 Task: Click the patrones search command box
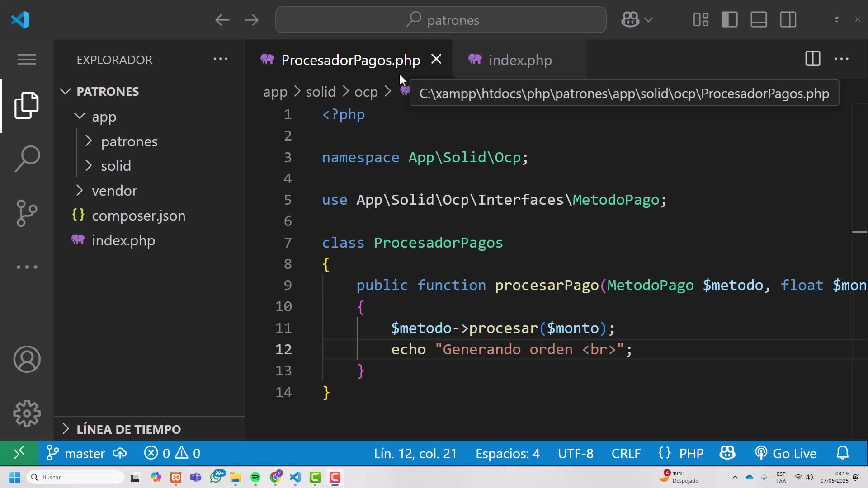(x=441, y=20)
